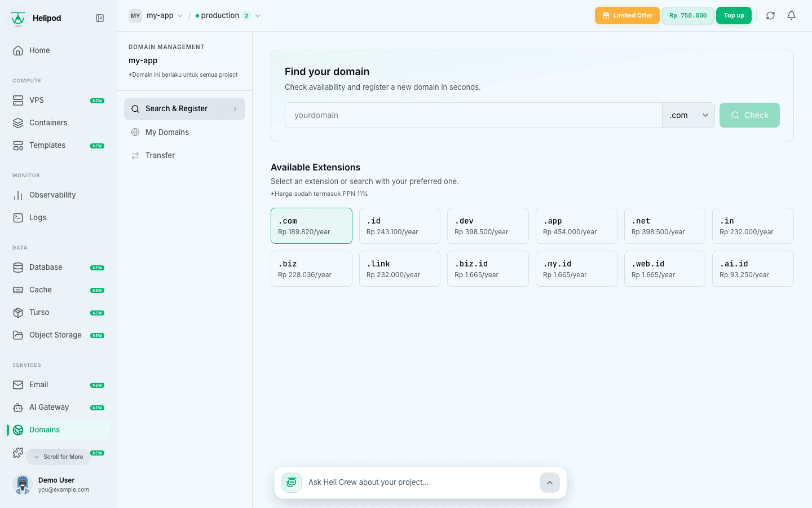Open the VPS section

point(58,100)
